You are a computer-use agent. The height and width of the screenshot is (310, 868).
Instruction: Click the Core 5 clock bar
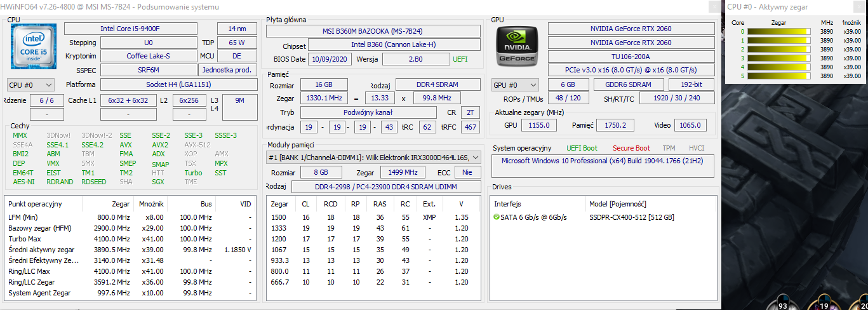tap(779, 76)
